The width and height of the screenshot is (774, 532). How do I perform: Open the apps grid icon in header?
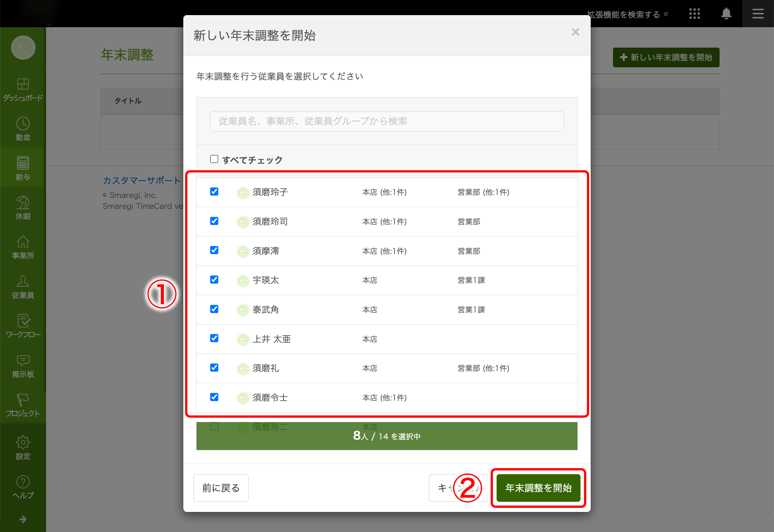tap(694, 14)
